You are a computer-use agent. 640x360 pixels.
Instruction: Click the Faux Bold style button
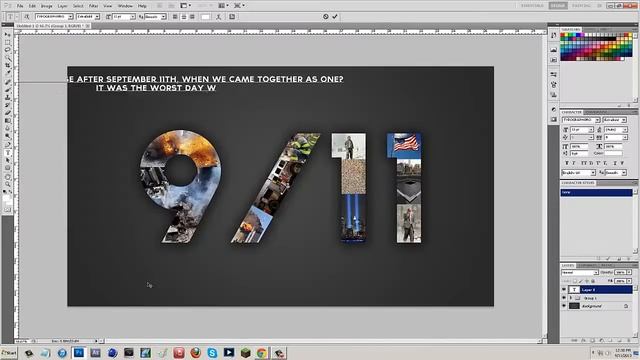566,163
